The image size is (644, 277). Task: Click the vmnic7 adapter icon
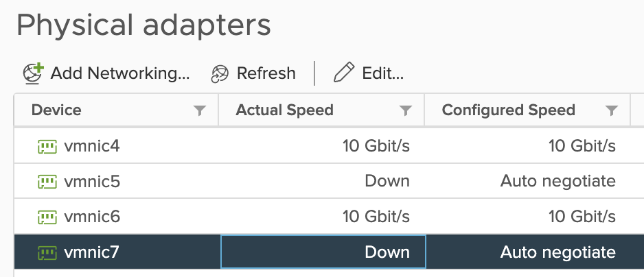(x=47, y=252)
